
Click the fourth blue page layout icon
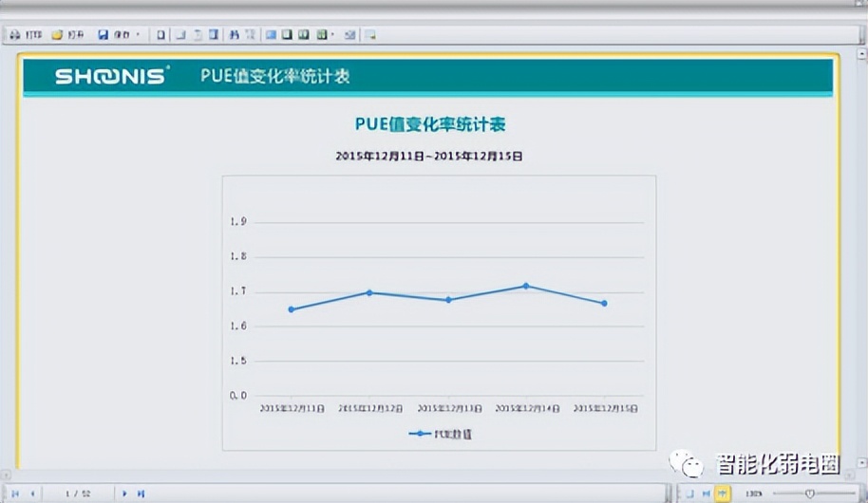point(214,35)
